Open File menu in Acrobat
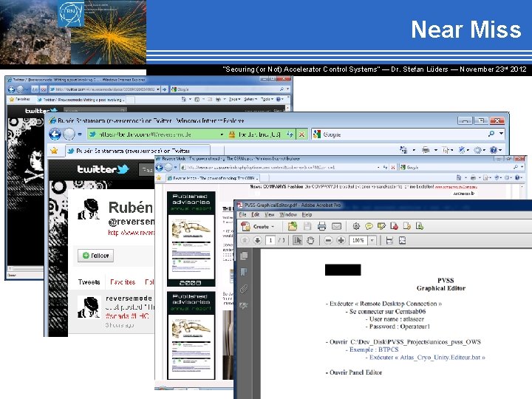The image size is (532, 399). (243, 214)
